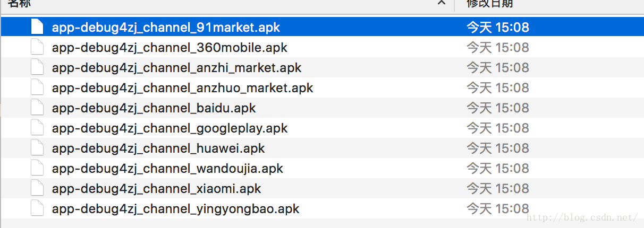Click file icon of googleplay.apk
The height and width of the screenshot is (228, 644).
point(37,128)
